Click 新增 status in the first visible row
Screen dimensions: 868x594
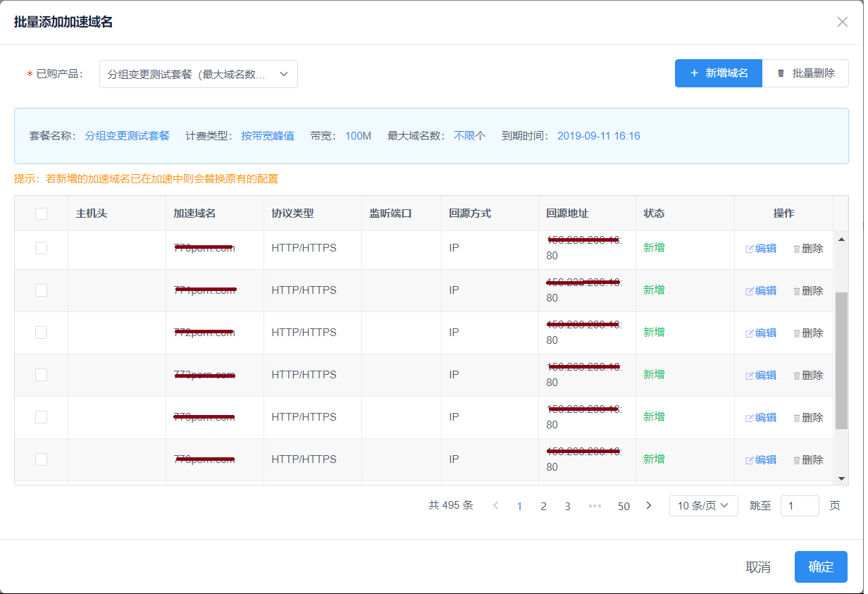coord(654,248)
